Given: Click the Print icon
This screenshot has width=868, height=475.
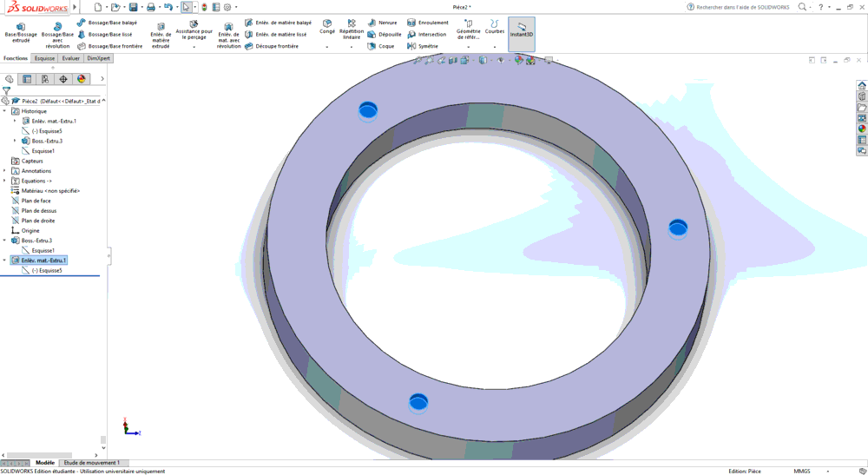Looking at the screenshot, I should [x=150, y=7].
